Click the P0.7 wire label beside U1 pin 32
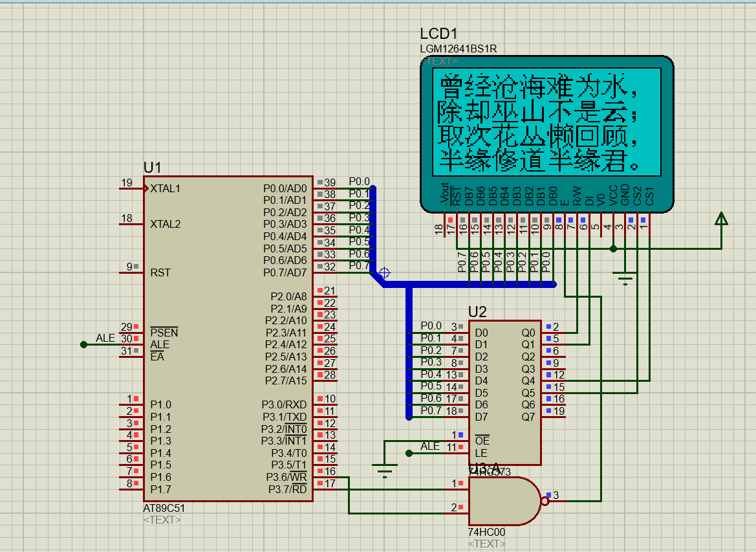This screenshot has height=552, width=756. (x=359, y=265)
